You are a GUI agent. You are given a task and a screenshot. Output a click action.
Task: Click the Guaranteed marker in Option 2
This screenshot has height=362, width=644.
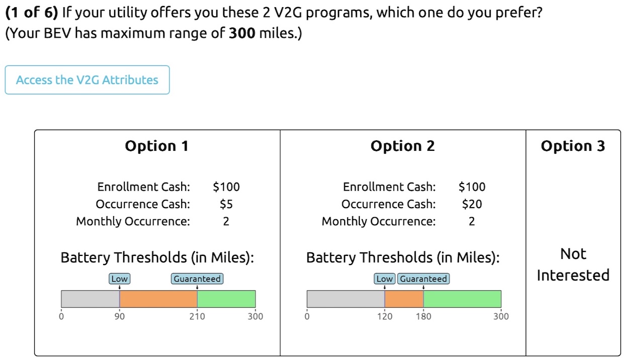point(423,279)
